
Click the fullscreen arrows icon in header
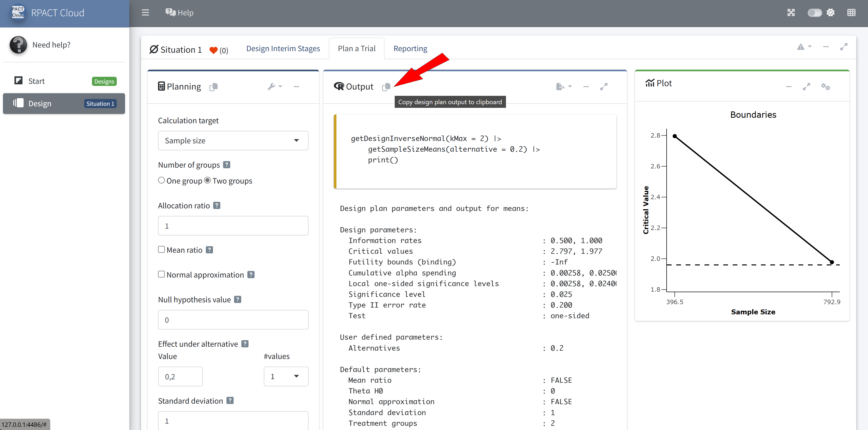[x=791, y=13]
